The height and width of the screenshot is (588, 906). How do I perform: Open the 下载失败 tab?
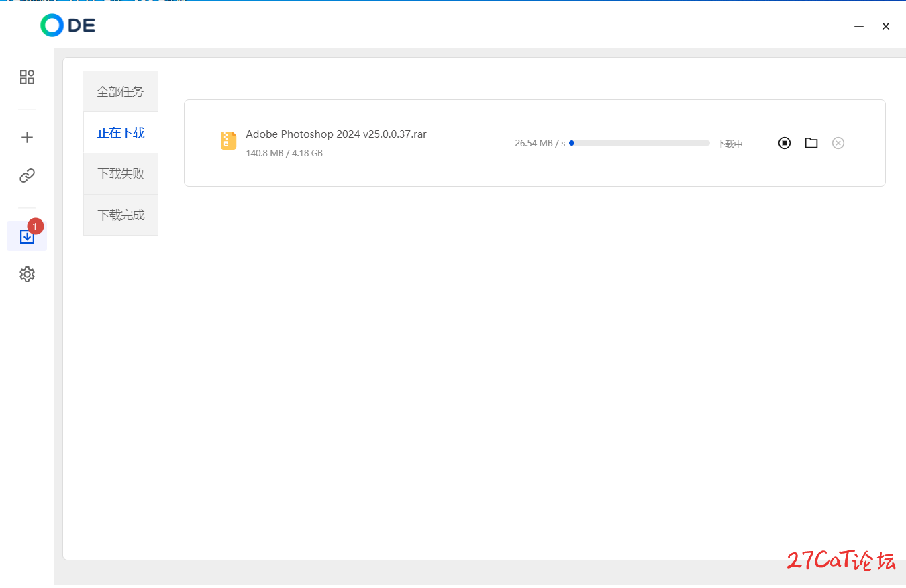121,174
